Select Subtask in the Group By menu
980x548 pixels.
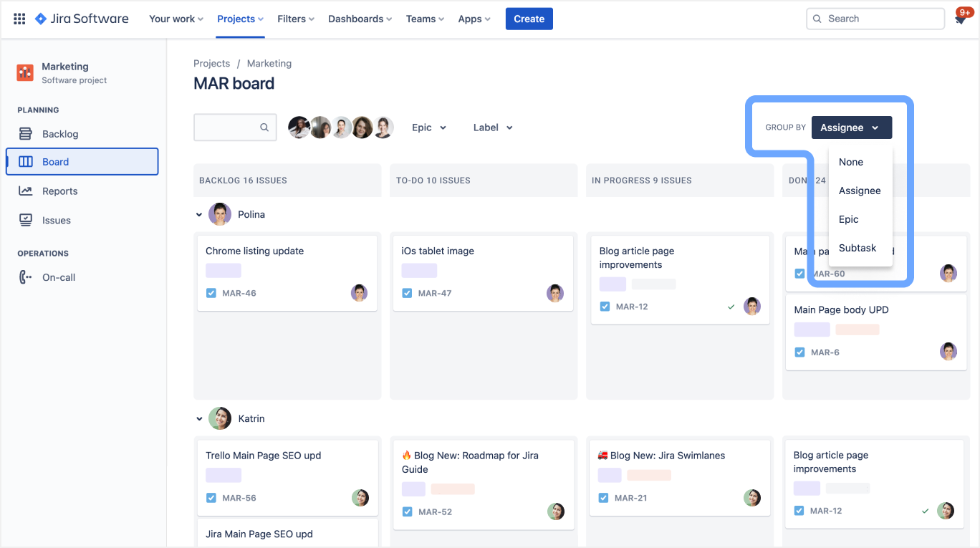857,248
